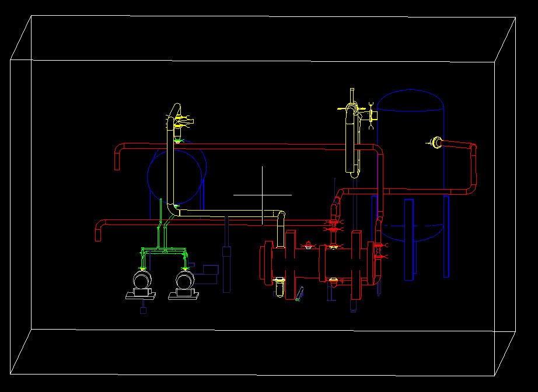Select the small dark box below left pump
This screenshot has height=392, width=538.
[x=143, y=310]
